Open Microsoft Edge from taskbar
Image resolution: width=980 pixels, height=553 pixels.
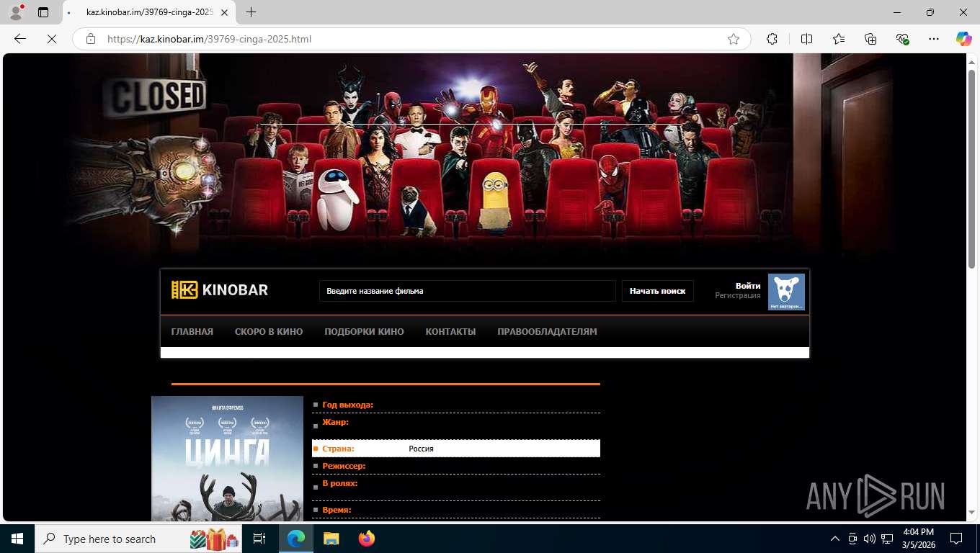coord(295,539)
